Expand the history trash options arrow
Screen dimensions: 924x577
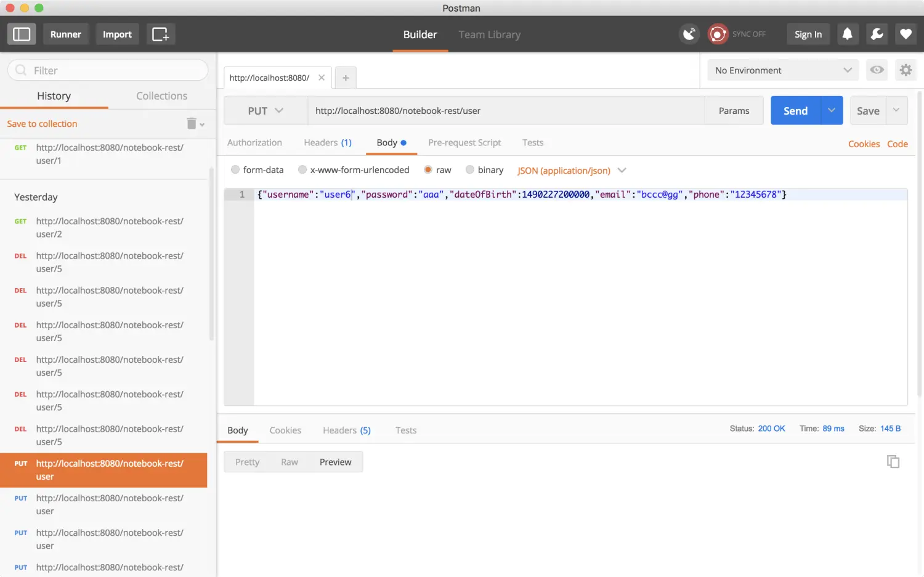202,125
